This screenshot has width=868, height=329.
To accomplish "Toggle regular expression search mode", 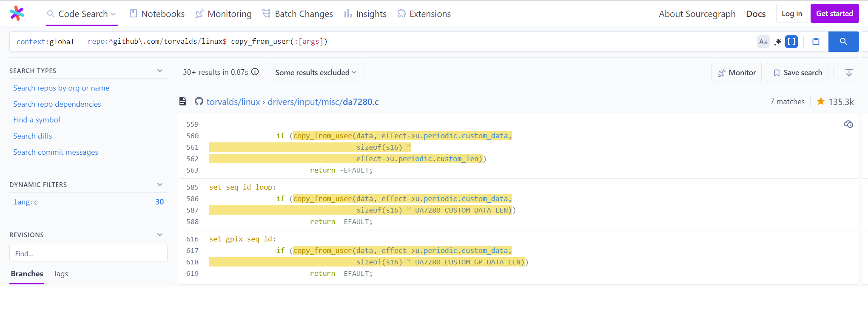I will click(777, 42).
